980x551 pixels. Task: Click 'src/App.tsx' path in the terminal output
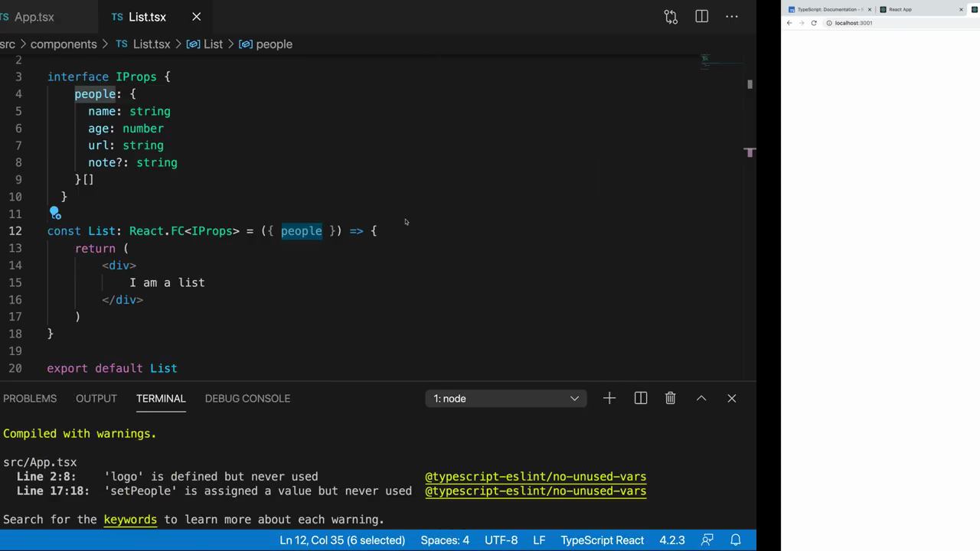[40, 462]
